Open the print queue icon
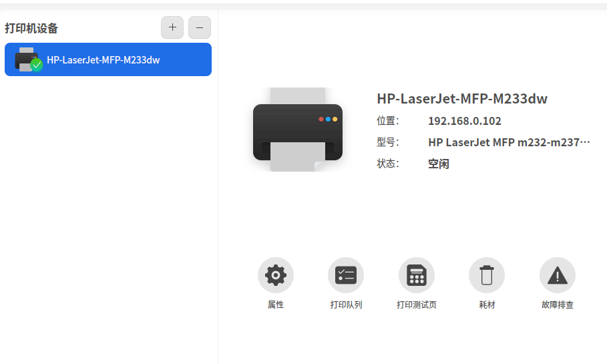Image resolution: width=607 pixels, height=364 pixels. 346,275
